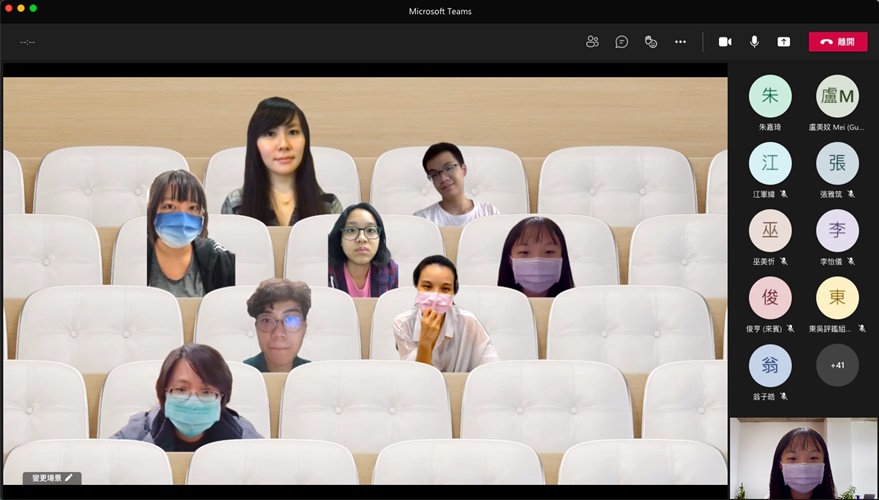Mute or unmute the microphone
Viewport: 879px width, 500px height.
754,42
